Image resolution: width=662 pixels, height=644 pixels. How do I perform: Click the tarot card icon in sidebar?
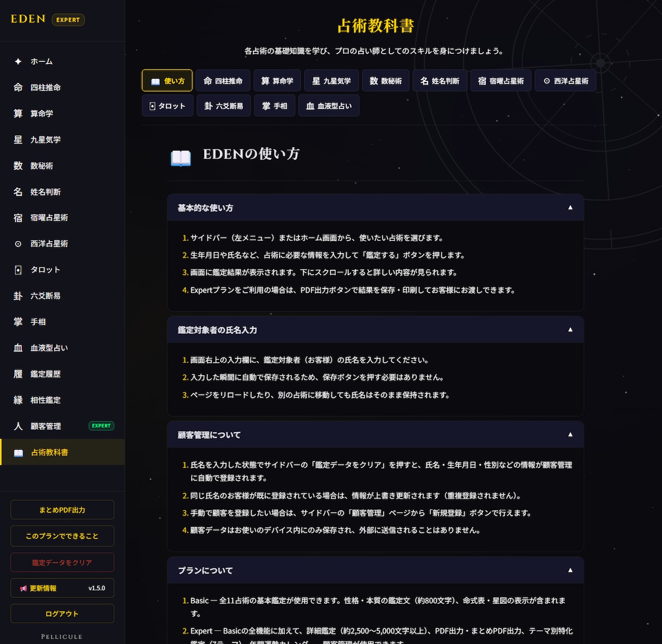click(x=18, y=270)
